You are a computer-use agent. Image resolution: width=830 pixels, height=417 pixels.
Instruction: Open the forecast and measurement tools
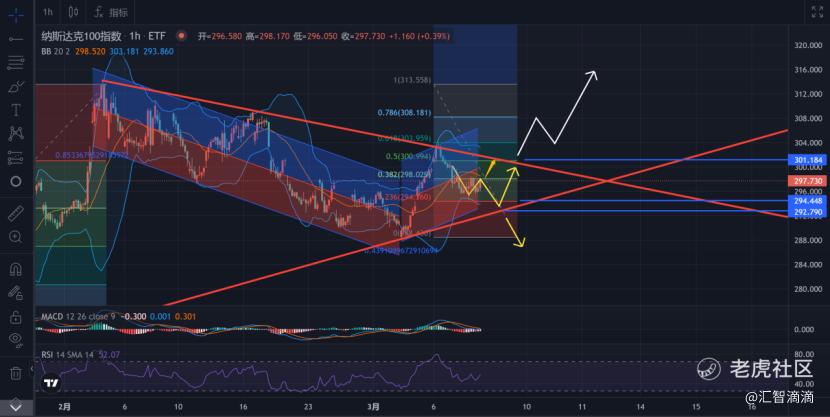pyautogui.click(x=16, y=157)
